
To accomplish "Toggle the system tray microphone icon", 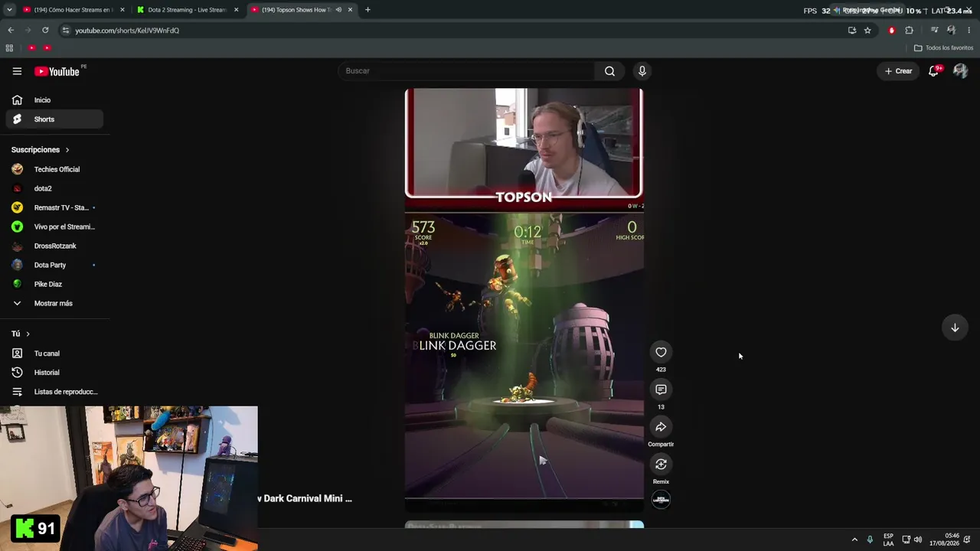I will [x=870, y=540].
